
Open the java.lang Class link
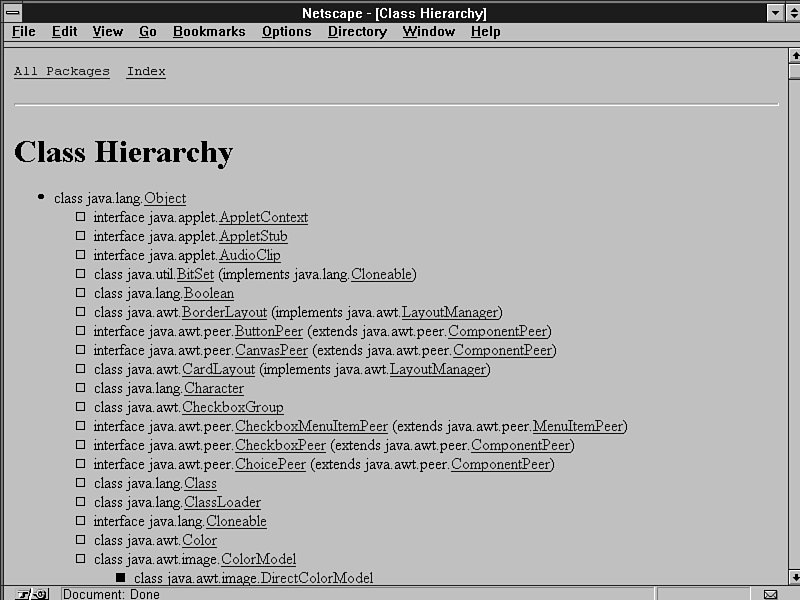coord(200,484)
